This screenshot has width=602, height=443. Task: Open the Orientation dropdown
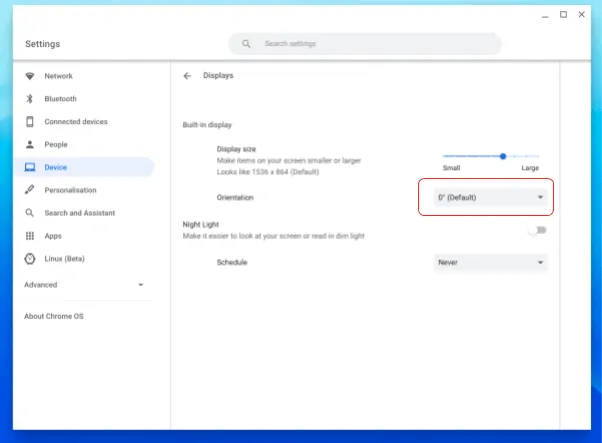click(x=490, y=197)
